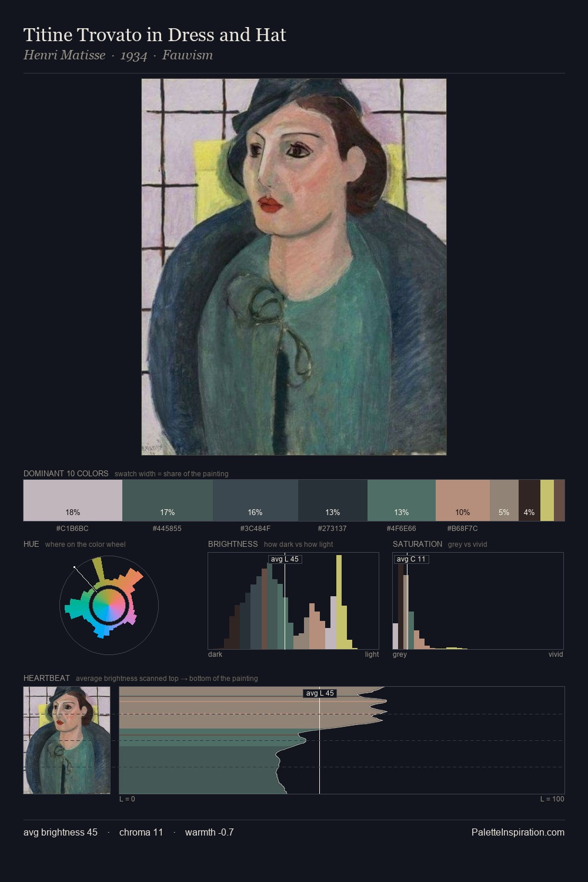Select the 10% salmon pink swatch
This screenshot has height=882, width=588.
click(x=463, y=500)
